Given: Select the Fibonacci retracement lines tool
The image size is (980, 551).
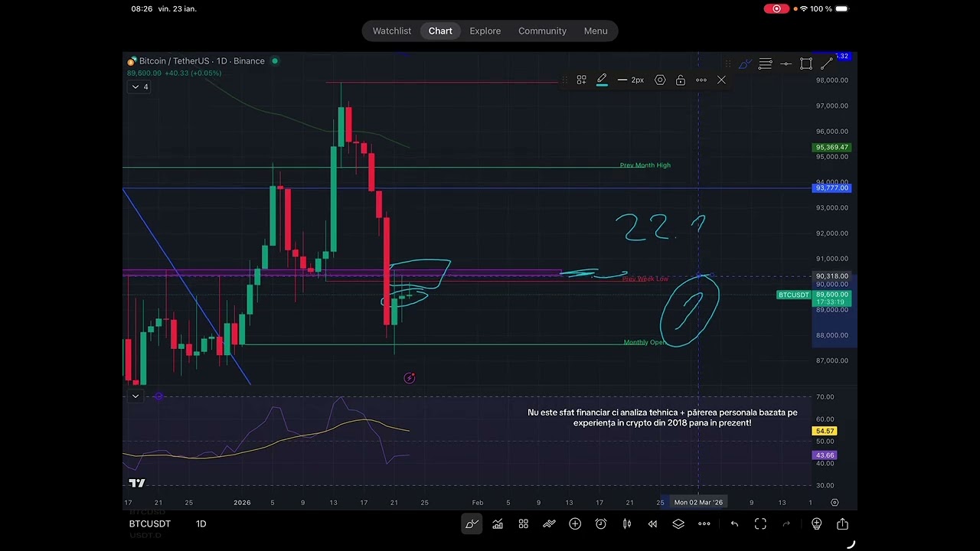Looking at the screenshot, I should (765, 64).
